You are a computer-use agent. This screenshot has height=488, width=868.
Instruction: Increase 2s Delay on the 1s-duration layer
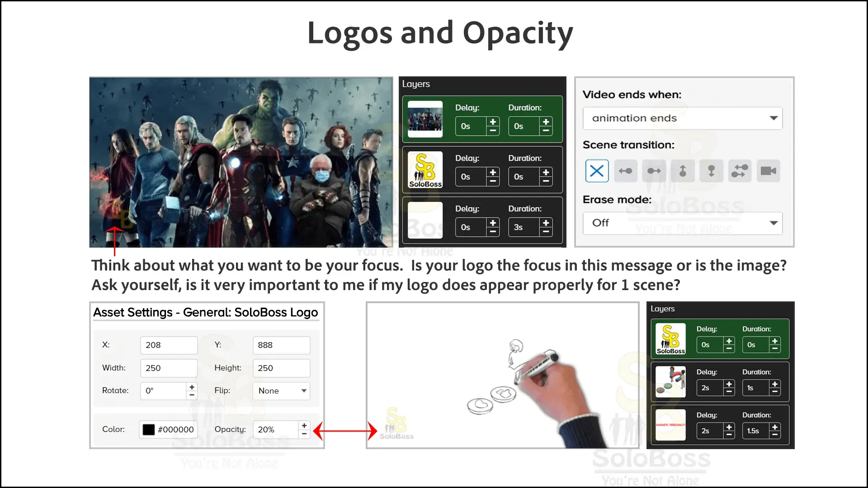pos(729,384)
